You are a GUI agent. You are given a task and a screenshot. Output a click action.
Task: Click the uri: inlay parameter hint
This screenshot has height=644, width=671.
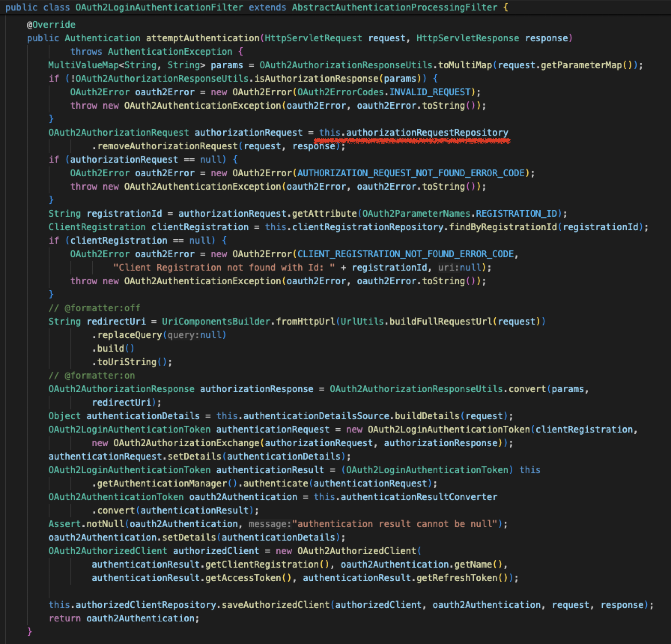click(x=448, y=268)
